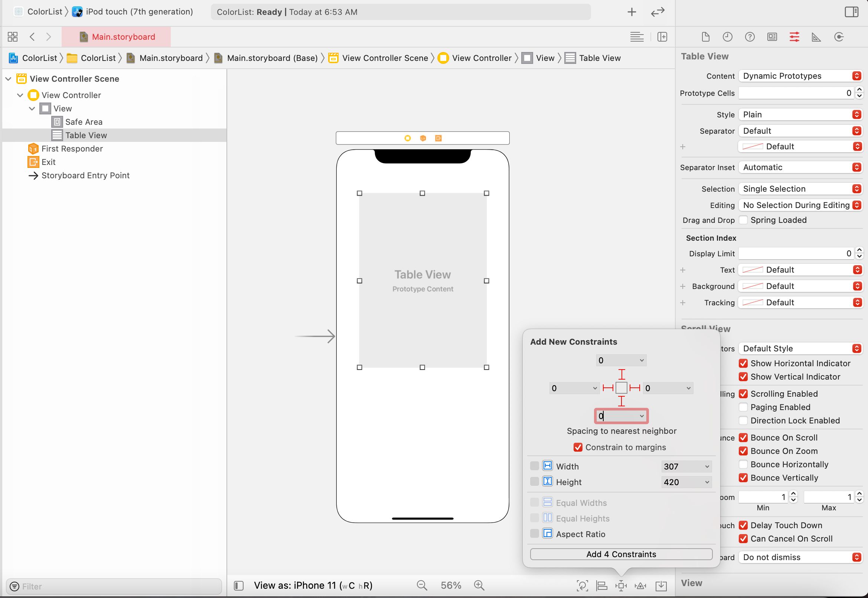Toggle document outline sidebar button
The width and height of the screenshot is (868, 598).
(238, 586)
